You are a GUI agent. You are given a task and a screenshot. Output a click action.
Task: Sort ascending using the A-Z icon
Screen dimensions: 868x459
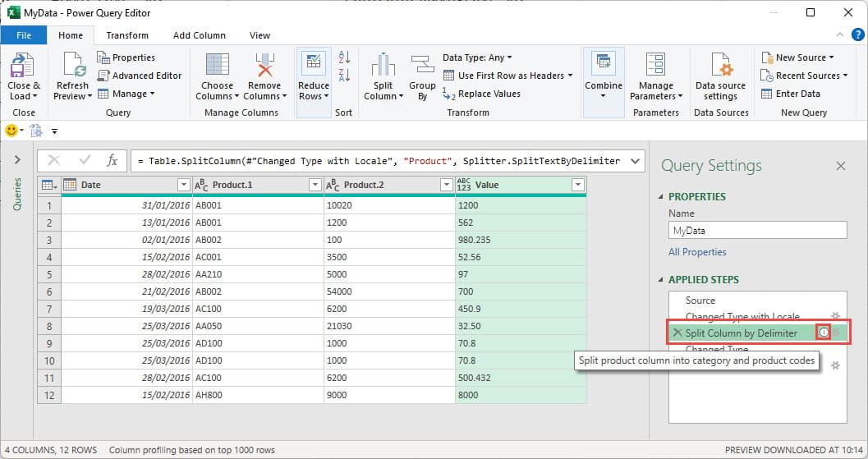tap(344, 57)
